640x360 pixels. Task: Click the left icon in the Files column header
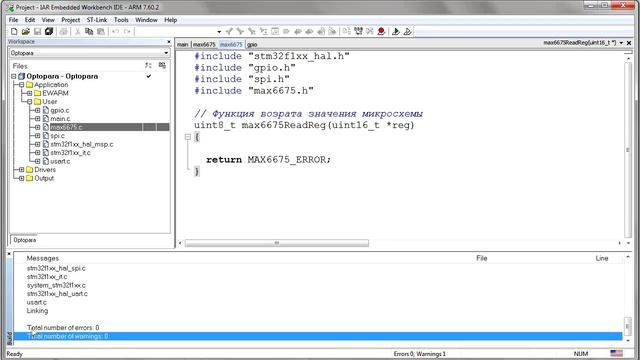click(x=148, y=65)
